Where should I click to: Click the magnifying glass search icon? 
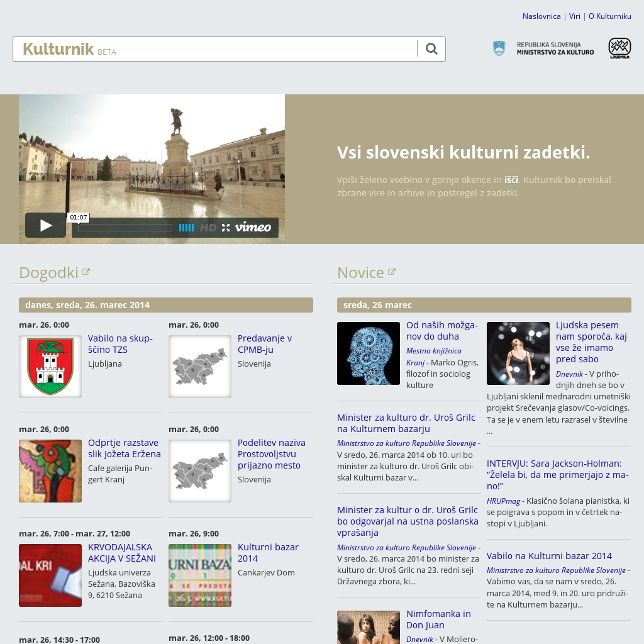click(431, 49)
